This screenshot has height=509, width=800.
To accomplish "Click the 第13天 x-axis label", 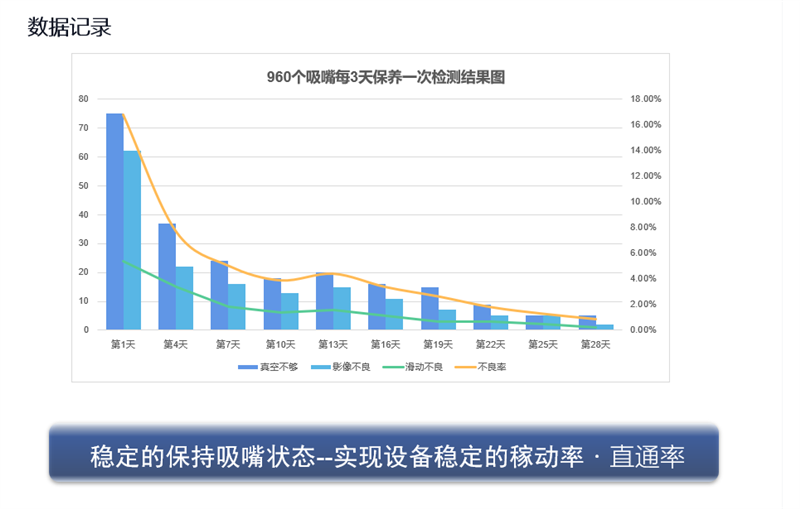I will tap(333, 343).
